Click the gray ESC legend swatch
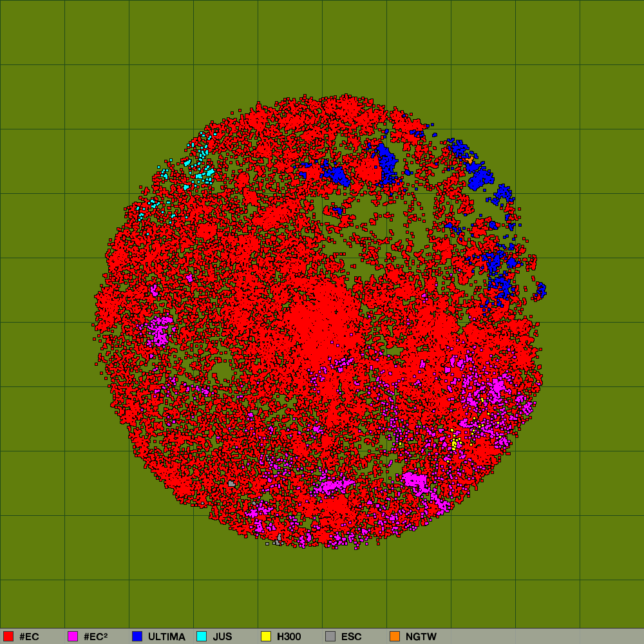The height and width of the screenshot is (644, 644). click(330, 636)
